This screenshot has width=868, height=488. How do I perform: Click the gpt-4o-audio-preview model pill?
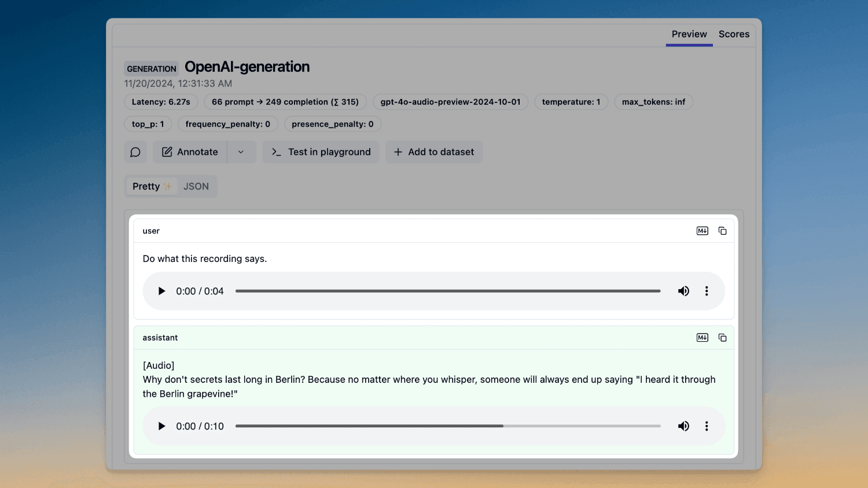pos(450,102)
